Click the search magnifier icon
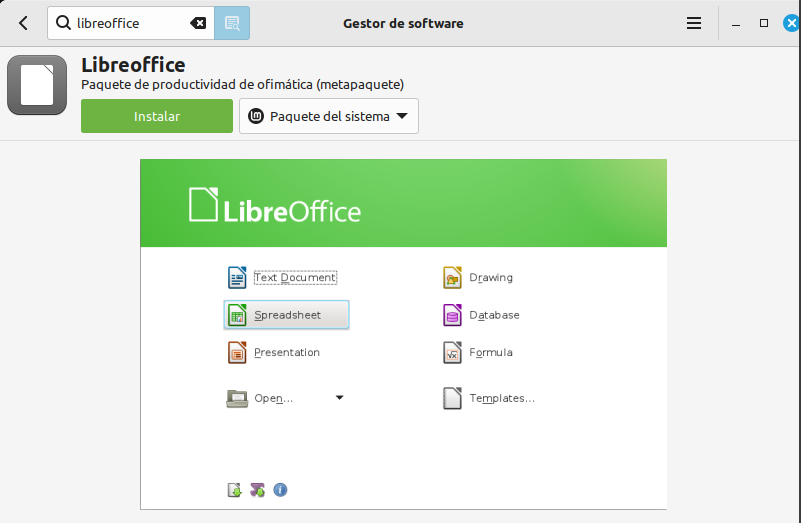Screen dimensions: 801x523 (x=63, y=22)
